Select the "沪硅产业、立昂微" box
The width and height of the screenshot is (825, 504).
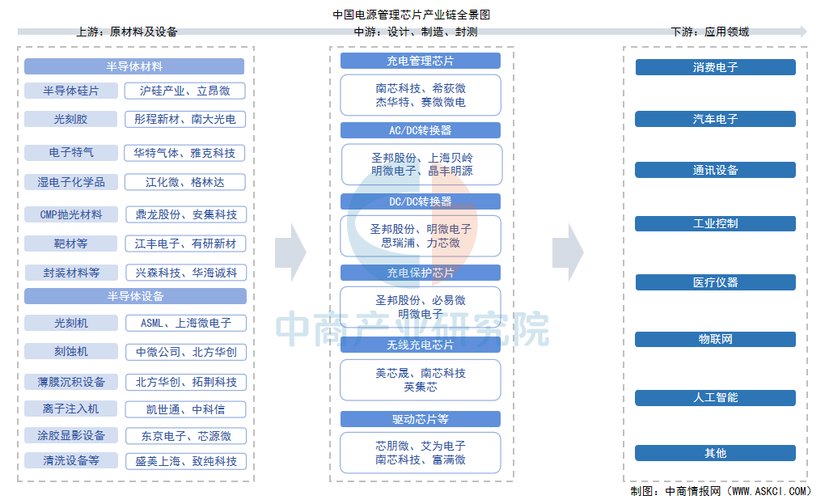184,91
